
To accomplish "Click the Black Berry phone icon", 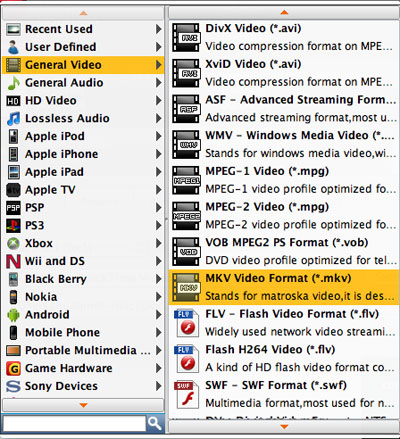I will point(13,279).
